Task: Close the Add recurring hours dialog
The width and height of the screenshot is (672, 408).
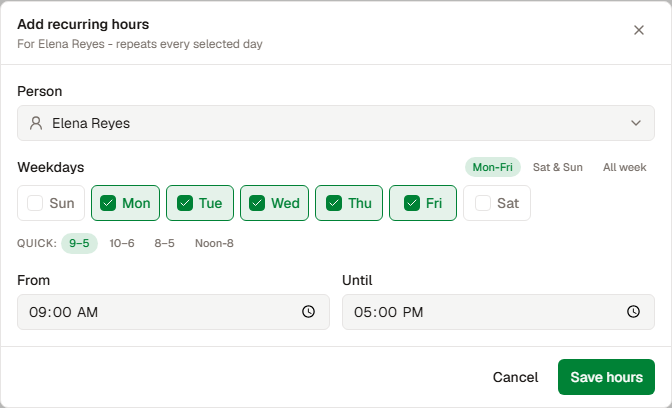Action: click(639, 30)
